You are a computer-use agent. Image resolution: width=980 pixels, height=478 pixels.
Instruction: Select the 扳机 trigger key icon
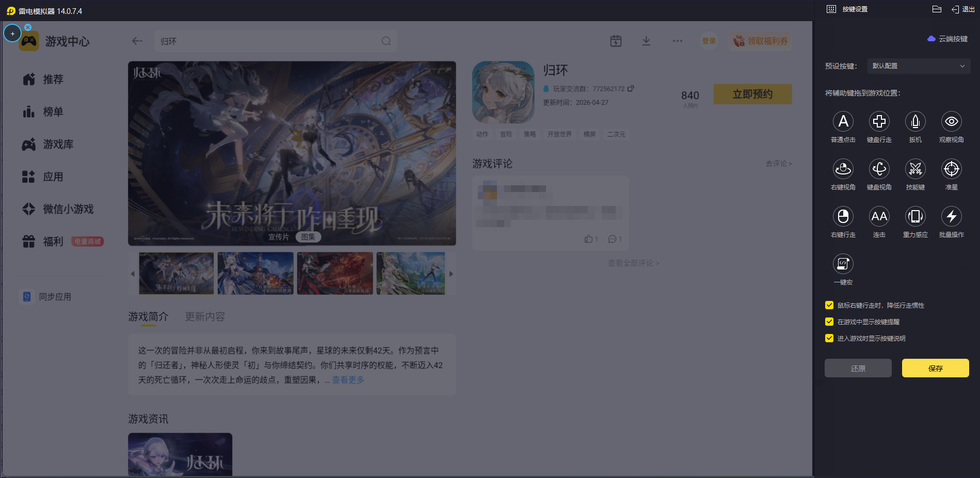(x=915, y=121)
